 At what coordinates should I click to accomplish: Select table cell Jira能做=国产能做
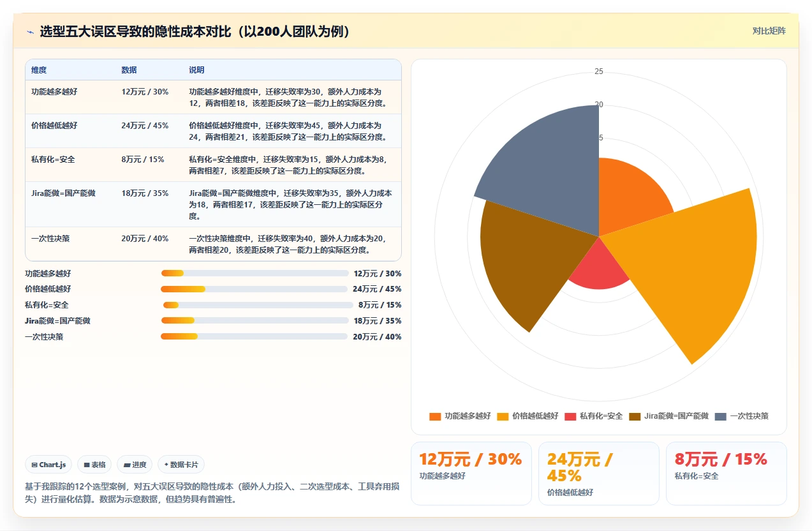[63, 193]
